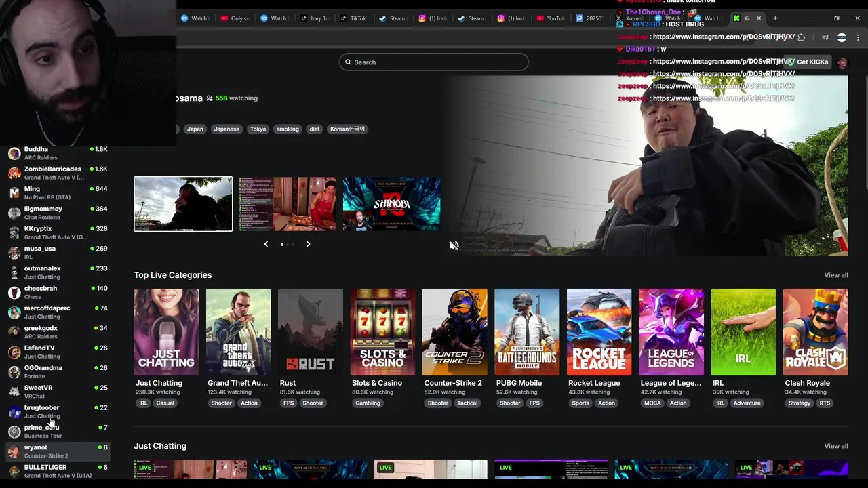Open the PUBG Mobile category card
The height and width of the screenshot is (488, 868).
pyautogui.click(x=527, y=332)
